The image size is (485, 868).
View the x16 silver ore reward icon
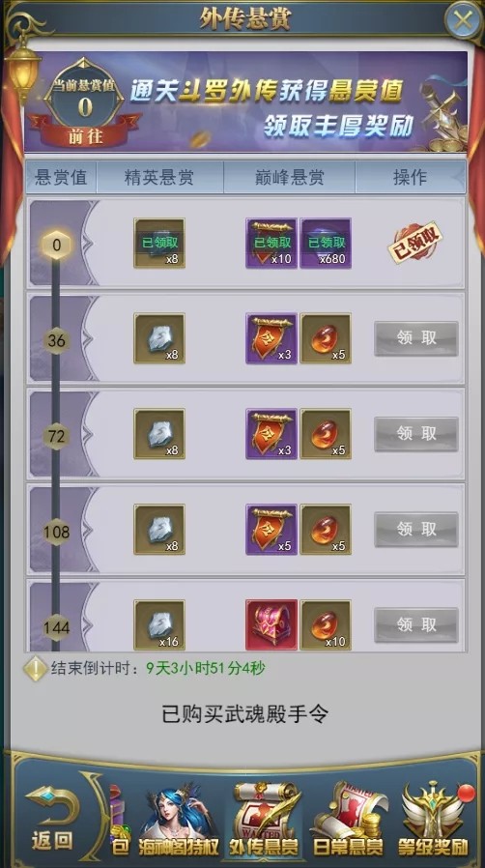tap(159, 625)
